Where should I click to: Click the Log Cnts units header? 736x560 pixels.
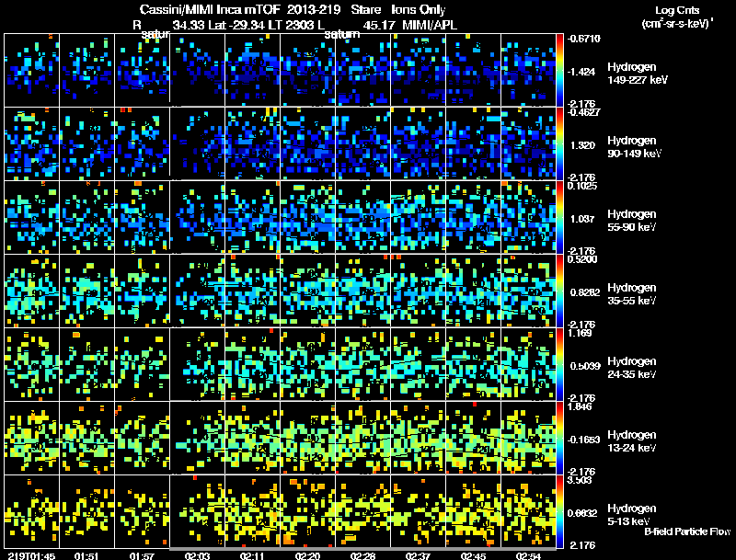tap(676, 17)
